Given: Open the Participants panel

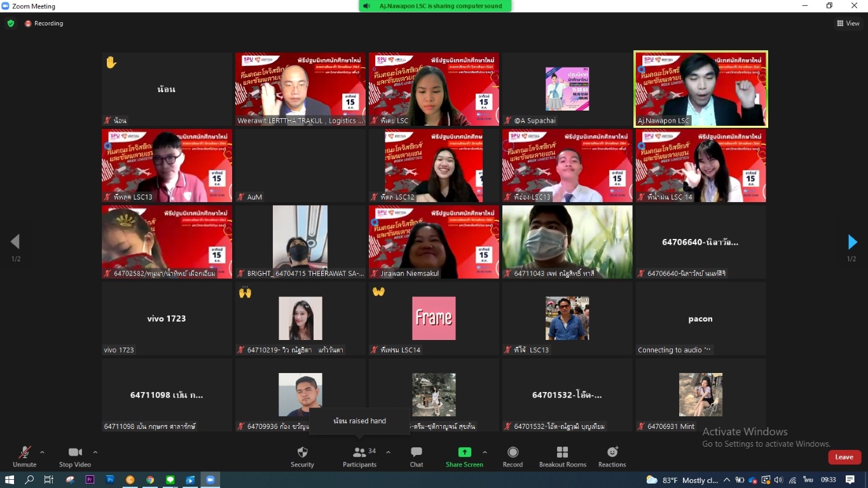Looking at the screenshot, I should (359, 457).
